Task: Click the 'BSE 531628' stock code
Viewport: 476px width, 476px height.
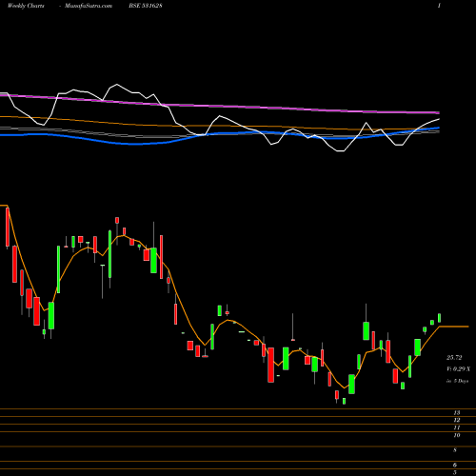Action: pos(146,6)
